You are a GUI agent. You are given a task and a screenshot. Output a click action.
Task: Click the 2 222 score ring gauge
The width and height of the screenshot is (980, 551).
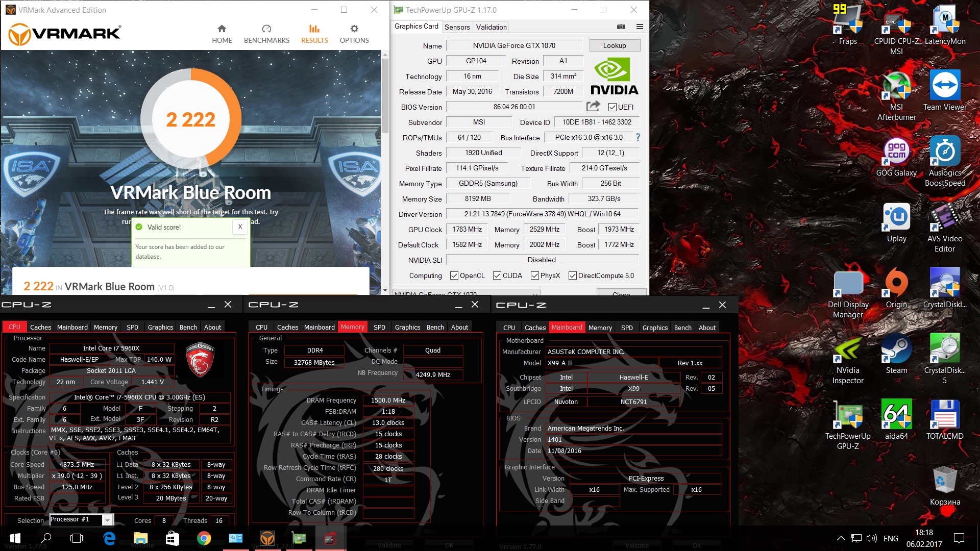point(191,119)
